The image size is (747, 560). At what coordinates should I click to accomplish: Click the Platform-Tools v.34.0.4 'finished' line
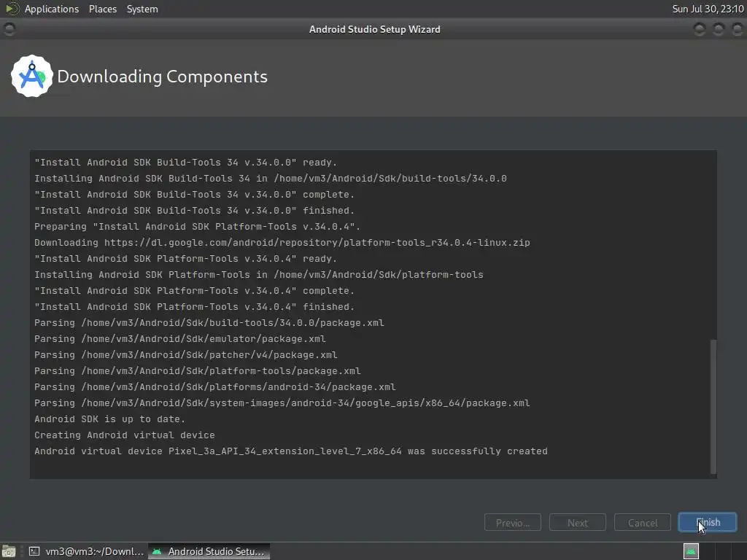[194, 307]
